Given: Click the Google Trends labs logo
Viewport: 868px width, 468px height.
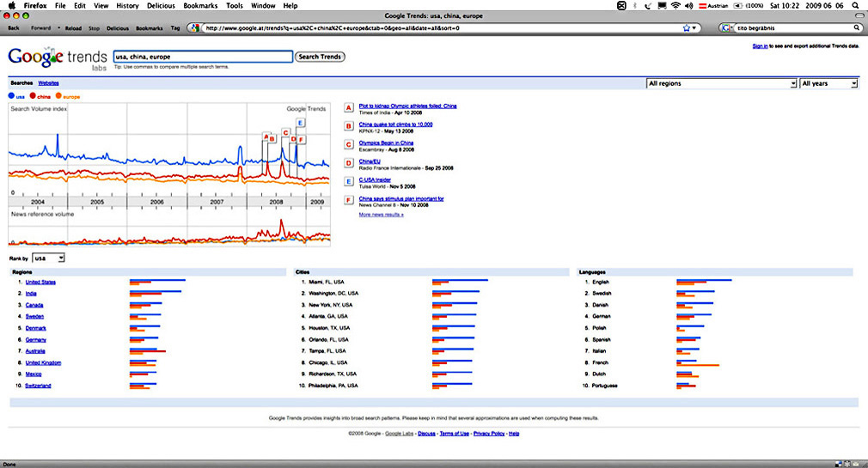Looking at the screenshot, I should pos(58,58).
